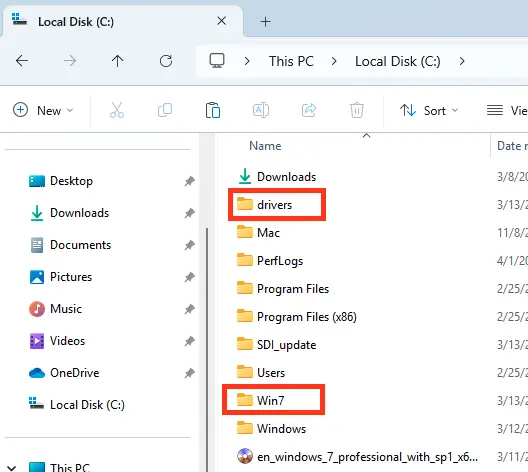Go back using the back arrow
Screen dimensions: 528x472
[22, 61]
